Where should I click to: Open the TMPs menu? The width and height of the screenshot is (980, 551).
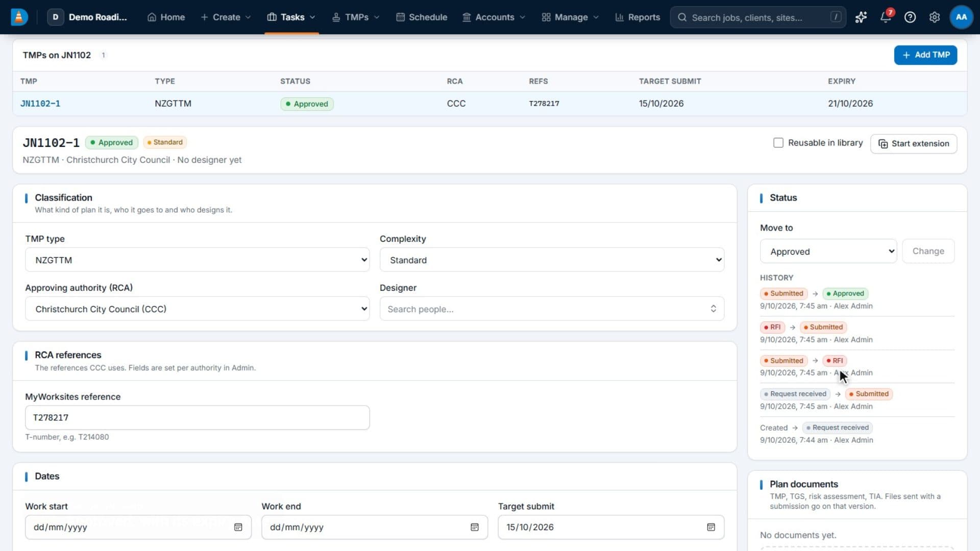(356, 17)
